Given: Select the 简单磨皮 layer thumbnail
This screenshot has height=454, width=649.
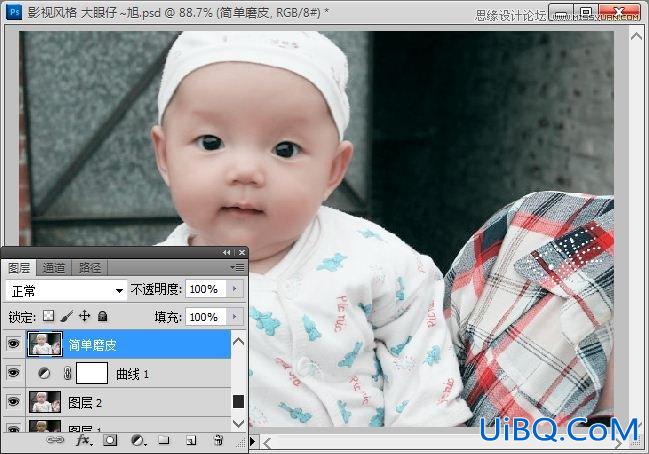Looking at the screenshot, I should [x=45, y=344].
